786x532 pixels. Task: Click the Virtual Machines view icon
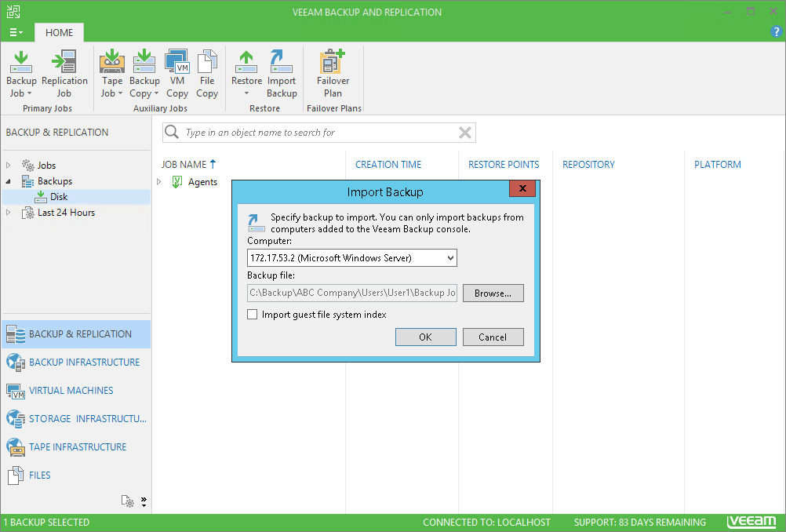pyautogui.click(x=15, y=391)
